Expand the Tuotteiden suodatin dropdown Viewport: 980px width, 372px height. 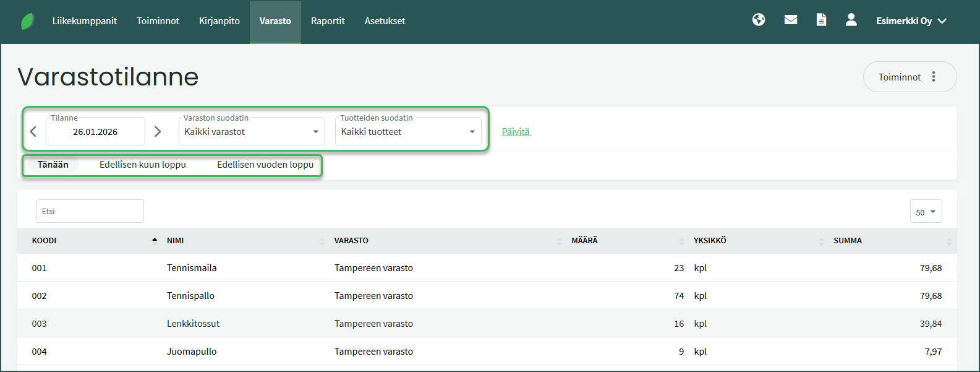pos(408,132)
